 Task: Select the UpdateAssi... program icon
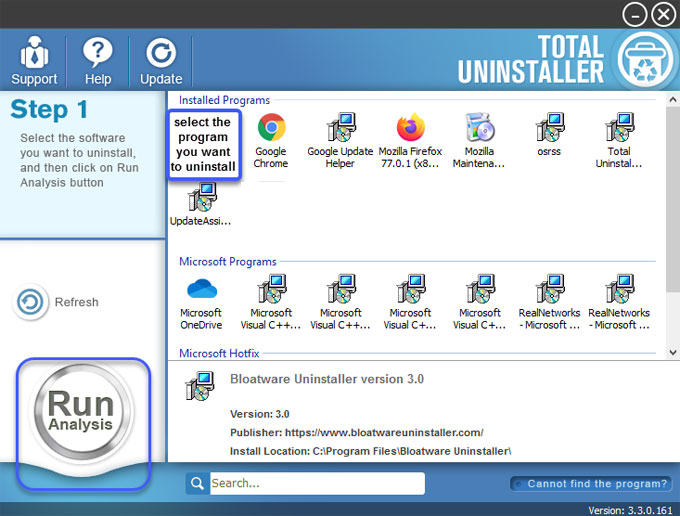[x=202, y=197]
